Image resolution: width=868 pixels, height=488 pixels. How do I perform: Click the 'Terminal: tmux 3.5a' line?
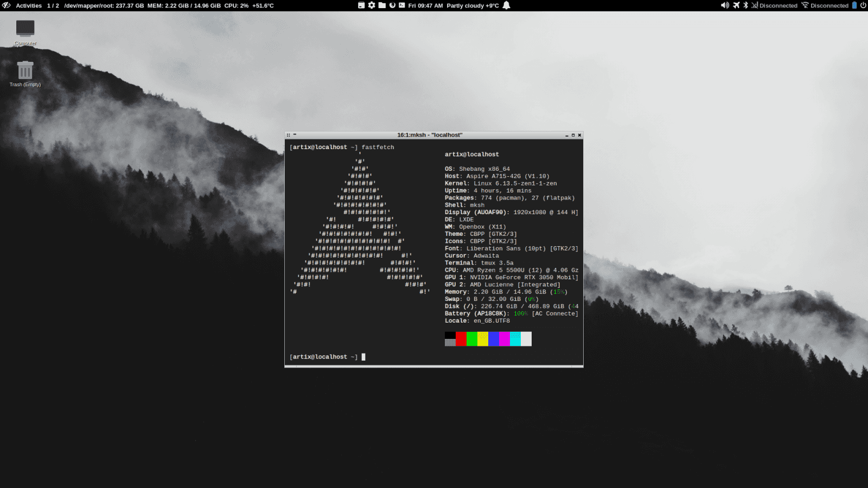(479, 263)
